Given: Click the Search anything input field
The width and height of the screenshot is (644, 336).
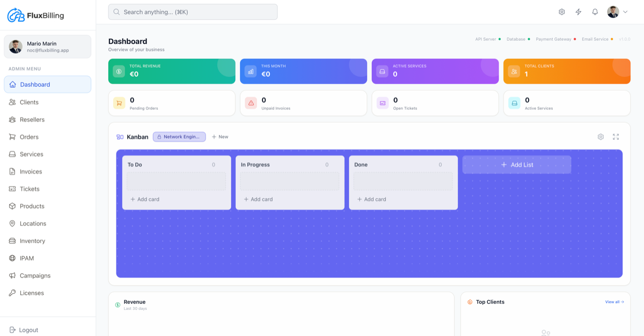Looking at the screenshot, I should point(192,11).
